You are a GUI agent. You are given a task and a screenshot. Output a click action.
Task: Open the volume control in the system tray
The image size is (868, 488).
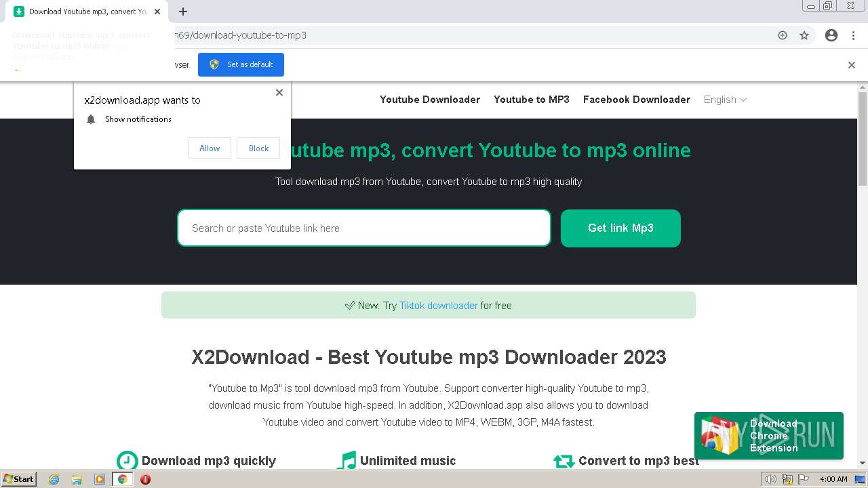coord(771,479)
